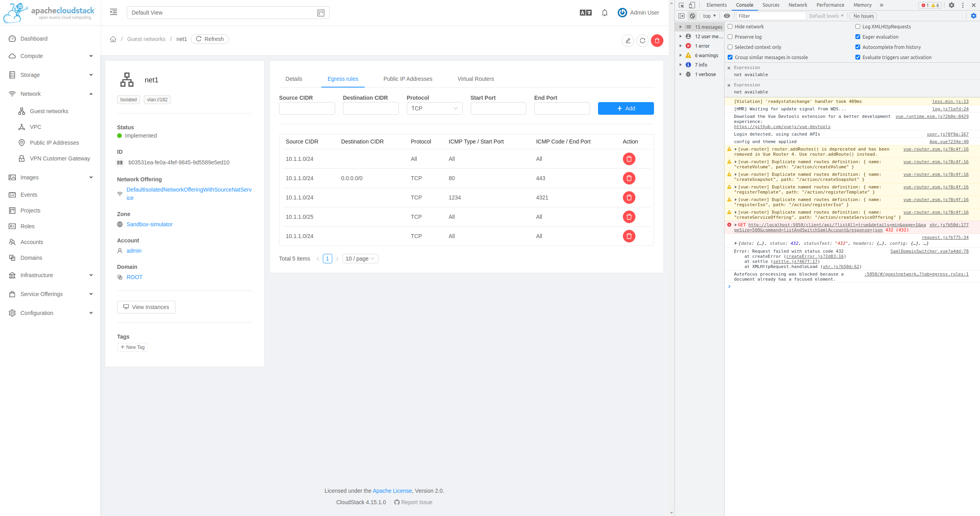Viewport: 980px width, 516px height.
Task: Click the home breadcrumb icon
Action: tap(113, 39)
